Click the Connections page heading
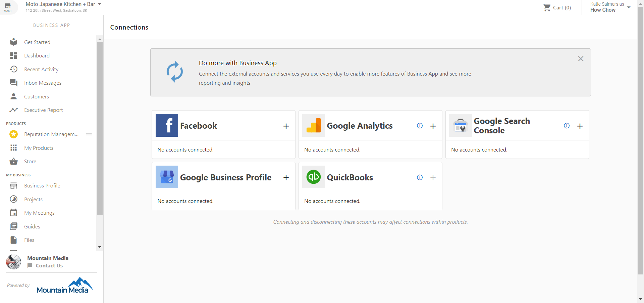 tap(129, 27)
